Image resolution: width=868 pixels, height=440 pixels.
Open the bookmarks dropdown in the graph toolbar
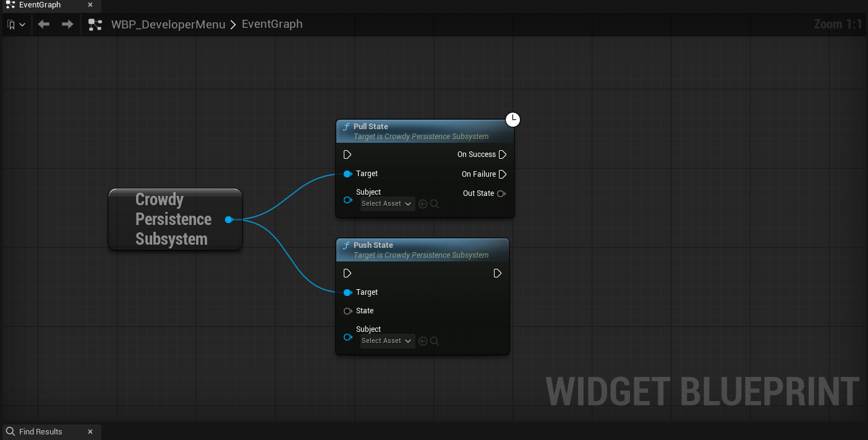point(16,25)
